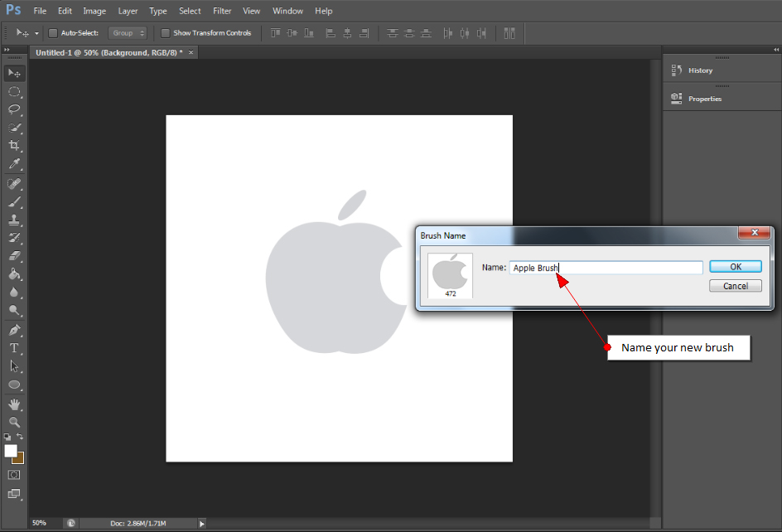Select the Path Selection tool
Image resolution: width=782 pixels, height=532 pixels.
click(x=14, y=365)
